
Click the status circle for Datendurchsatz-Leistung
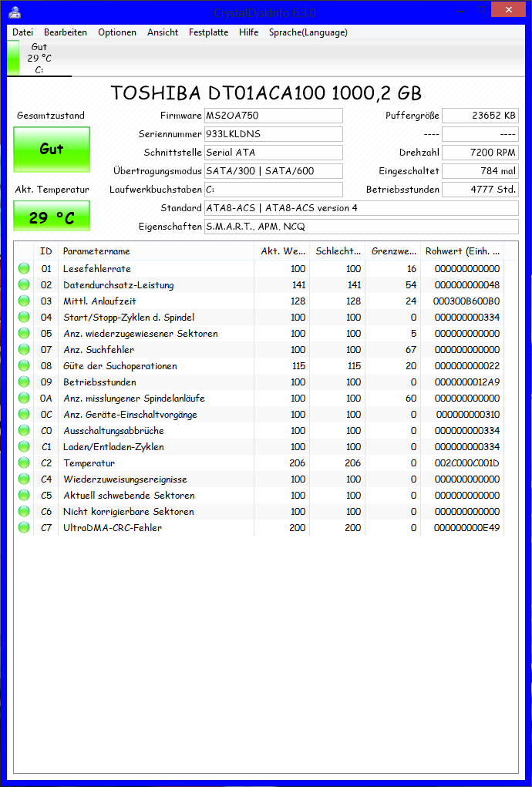click(x=24, y=285)
